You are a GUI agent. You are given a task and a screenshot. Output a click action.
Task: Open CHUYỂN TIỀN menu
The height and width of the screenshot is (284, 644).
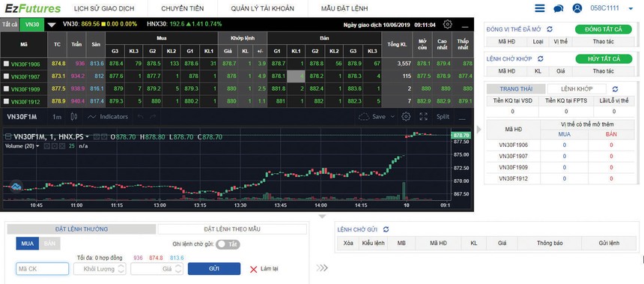[x=183, y=9]
